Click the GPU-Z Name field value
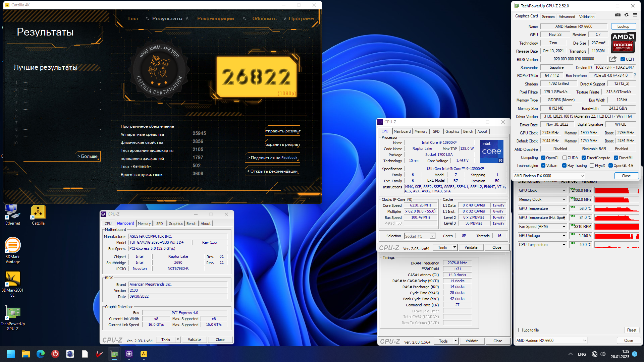 click(x=574, y=26)
